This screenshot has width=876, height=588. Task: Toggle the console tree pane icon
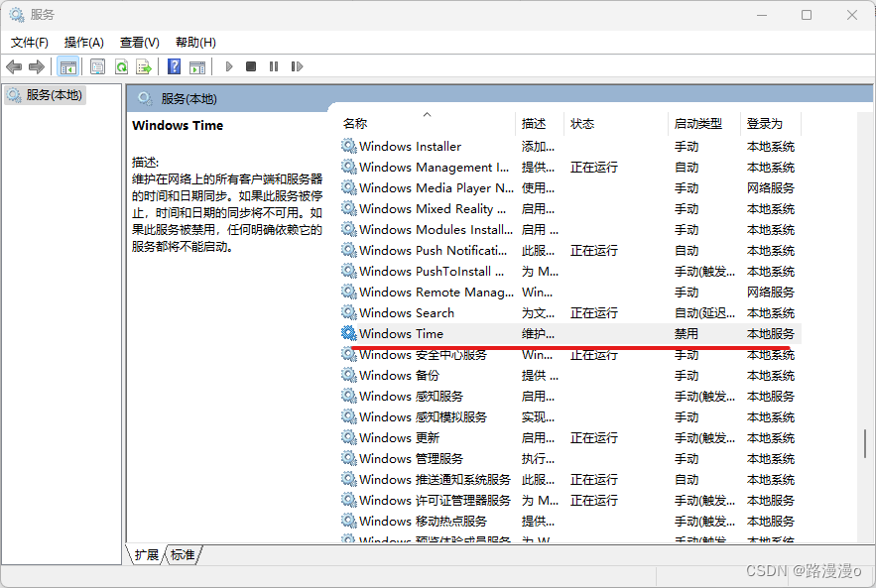point(67,66)
